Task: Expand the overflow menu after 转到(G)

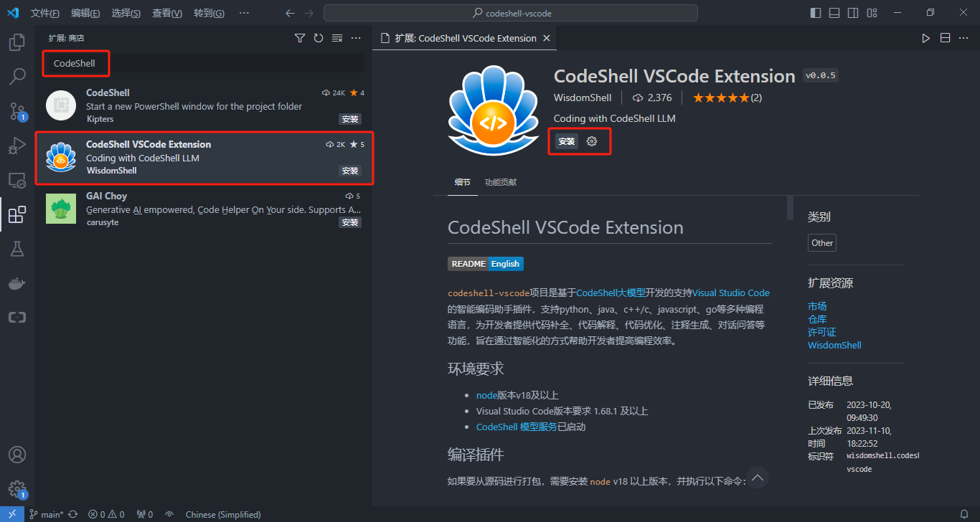Action: point(244,13)
